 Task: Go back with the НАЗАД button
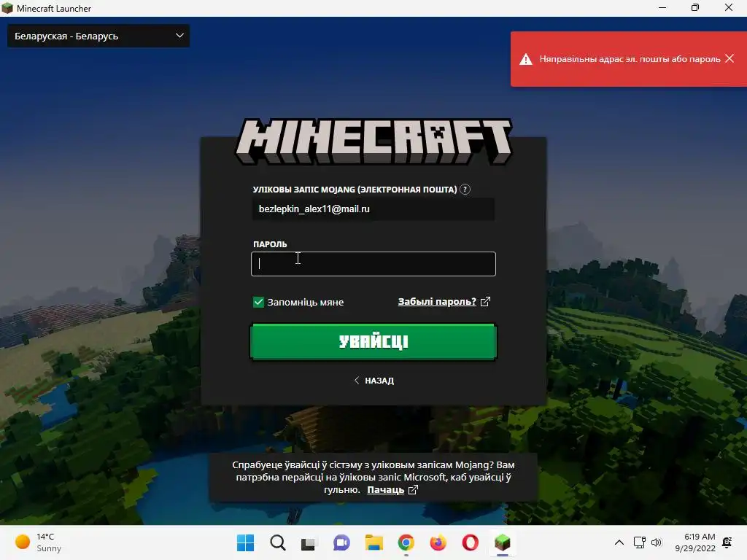[x=374, y=381]
